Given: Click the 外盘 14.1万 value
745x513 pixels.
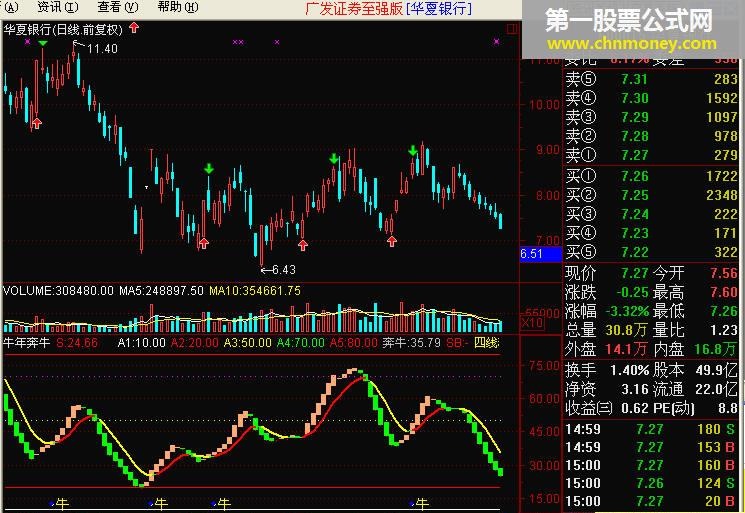Looking at the screenshot, I should pos(626,350).
